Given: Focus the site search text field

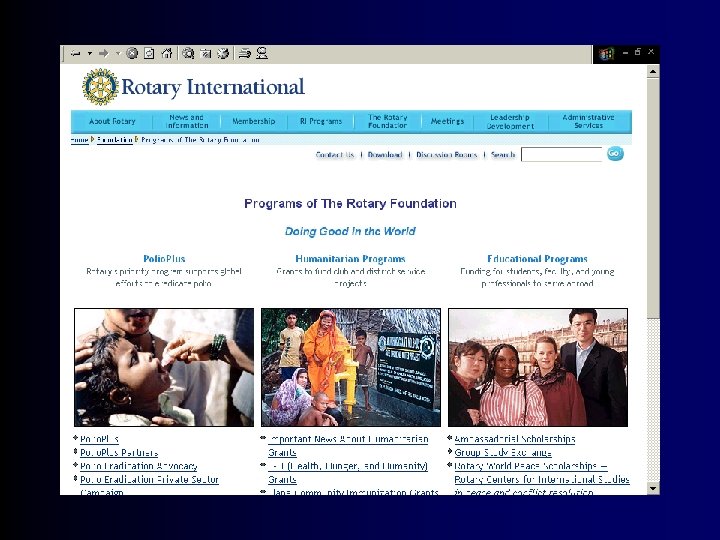Looking at the screenshot, I should point(562,154).
